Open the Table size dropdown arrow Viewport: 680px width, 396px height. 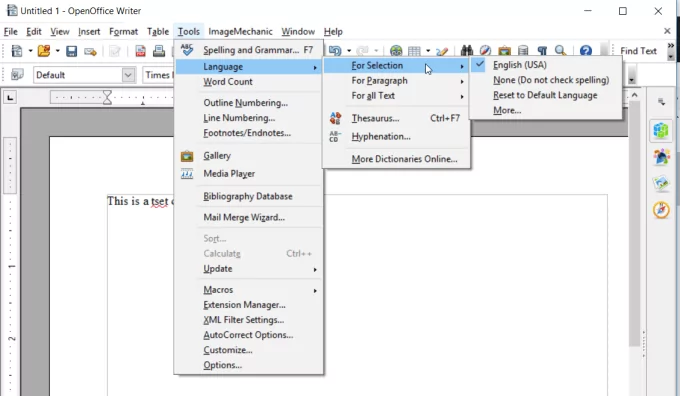coord(428,51)
